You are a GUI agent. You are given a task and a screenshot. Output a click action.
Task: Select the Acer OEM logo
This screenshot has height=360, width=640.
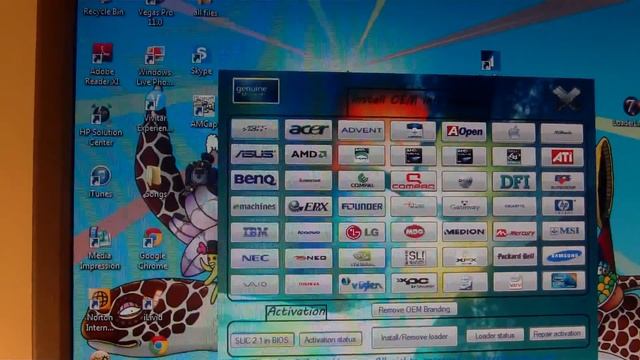click(308, 130)
